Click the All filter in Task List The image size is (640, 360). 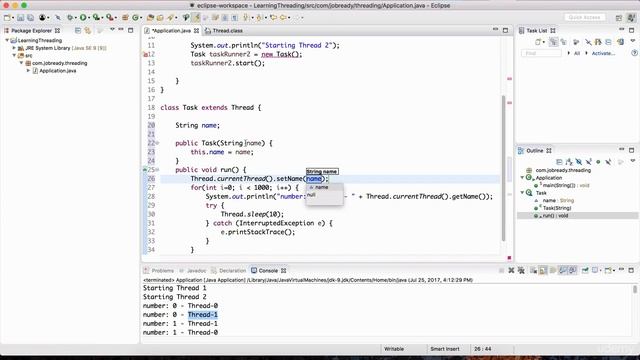pos(577,53)
